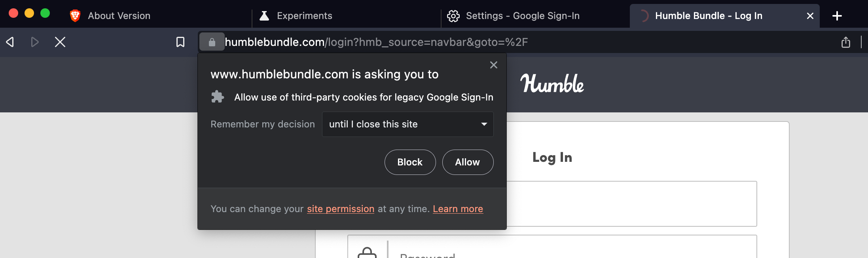Dismiss the cookie permission dialog
Viewport: 868px width, 258px height.
(x=493, y=65)
